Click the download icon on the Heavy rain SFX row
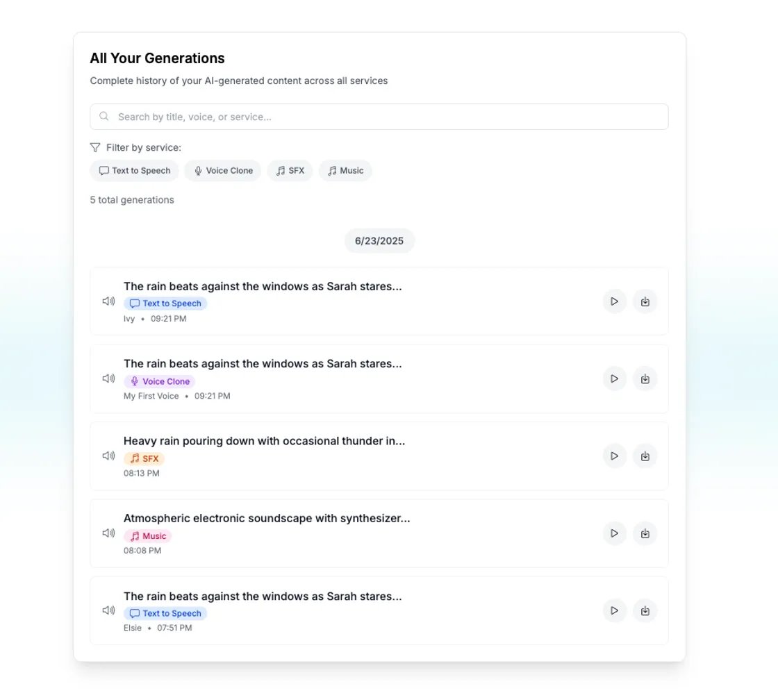778x700 pixels. pyautogui.click(x=645, y=456)
